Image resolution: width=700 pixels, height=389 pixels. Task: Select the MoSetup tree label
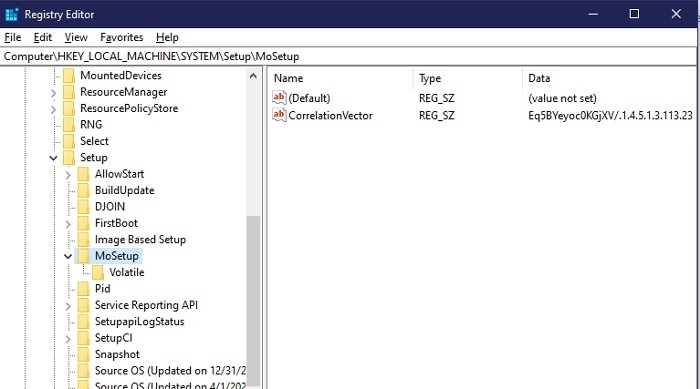click(x=117, y=256)
